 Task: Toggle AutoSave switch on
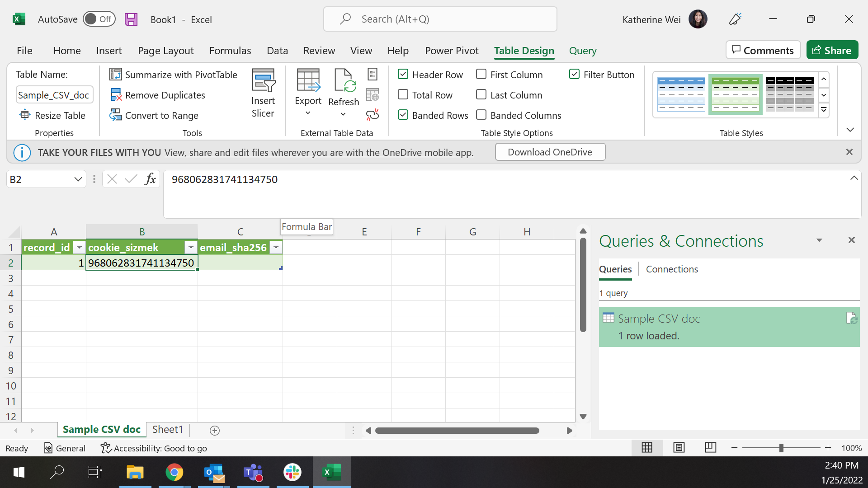click(99, 19)
